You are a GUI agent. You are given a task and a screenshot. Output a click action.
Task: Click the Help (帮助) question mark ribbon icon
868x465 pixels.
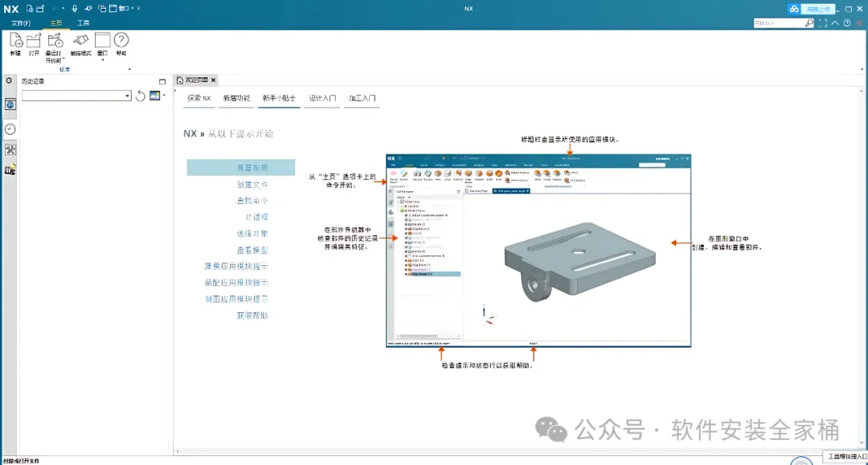[121, 40]
